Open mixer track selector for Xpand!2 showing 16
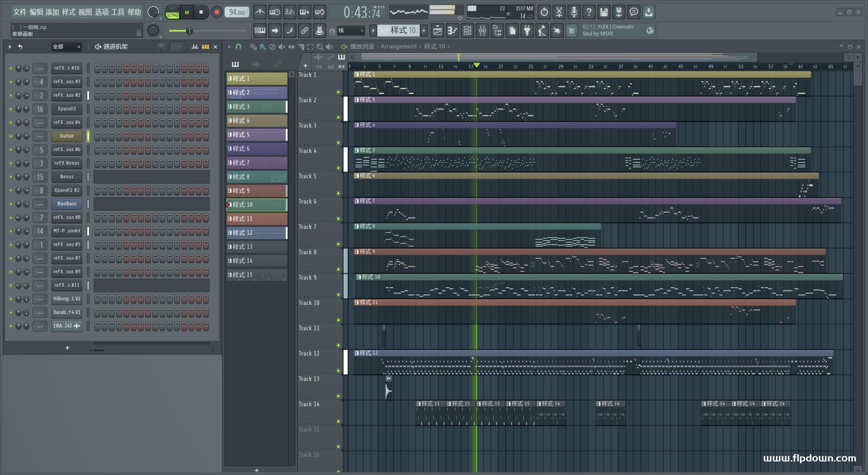The width and height of the screenshot is (868, 475). tap(40, 109)
